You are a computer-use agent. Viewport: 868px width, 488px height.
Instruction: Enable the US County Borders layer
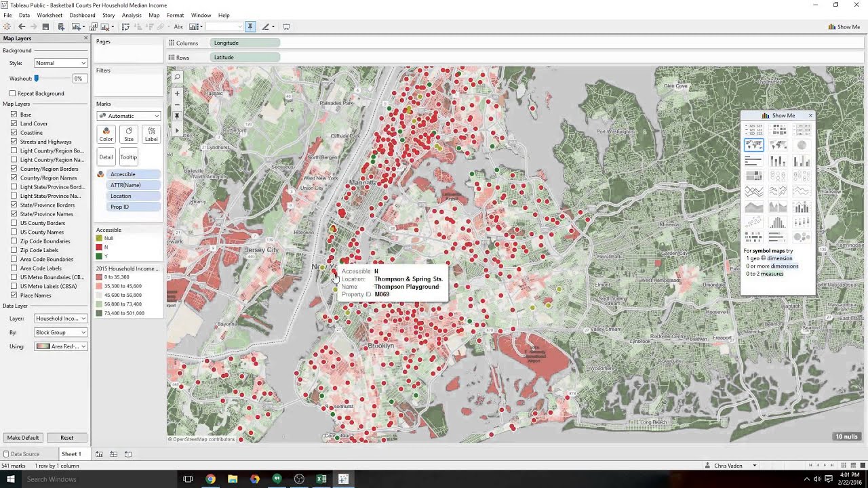tap(14, 223)
